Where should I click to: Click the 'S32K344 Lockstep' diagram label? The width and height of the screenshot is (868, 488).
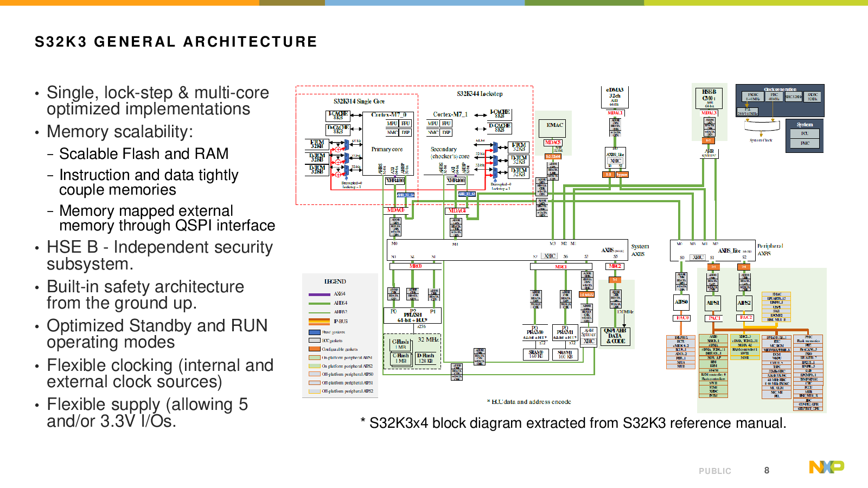point(480,94)
